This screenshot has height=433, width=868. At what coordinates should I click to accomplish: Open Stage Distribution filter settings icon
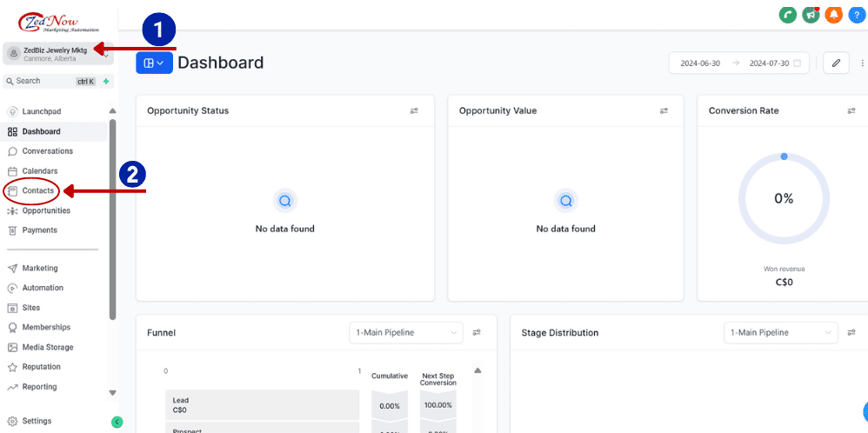pos(851,333)
